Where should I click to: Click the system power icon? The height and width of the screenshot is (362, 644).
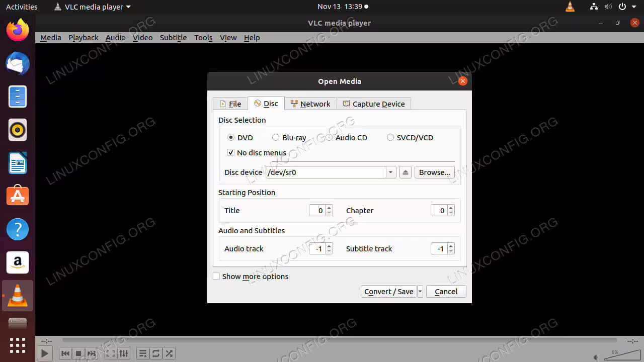click(x=622, y=7)
